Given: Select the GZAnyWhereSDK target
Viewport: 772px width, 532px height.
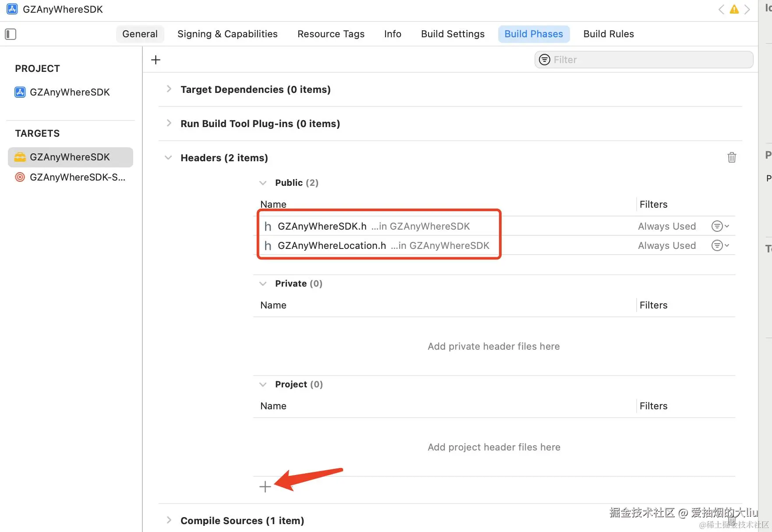Looking at the screenshot, I should coord(70,157).
